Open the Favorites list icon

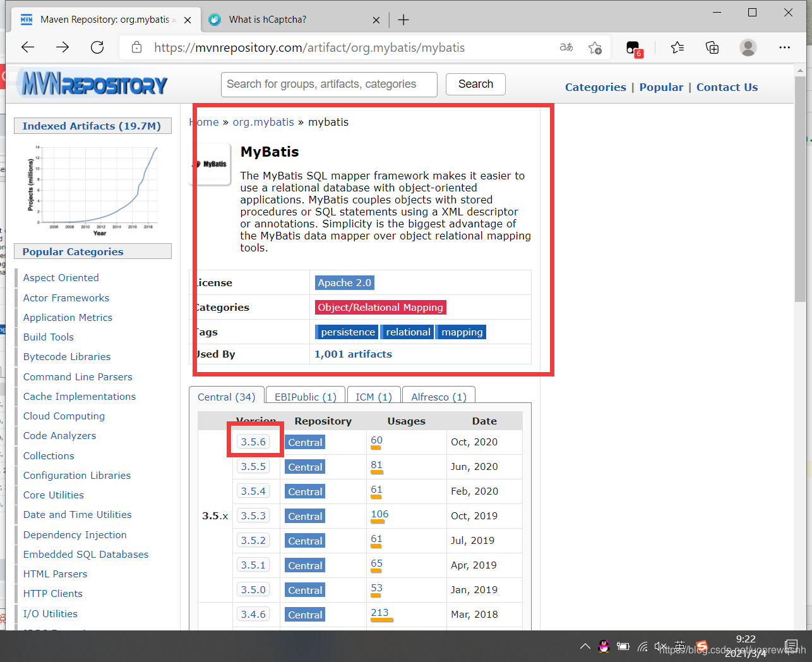tap(678, 47)
